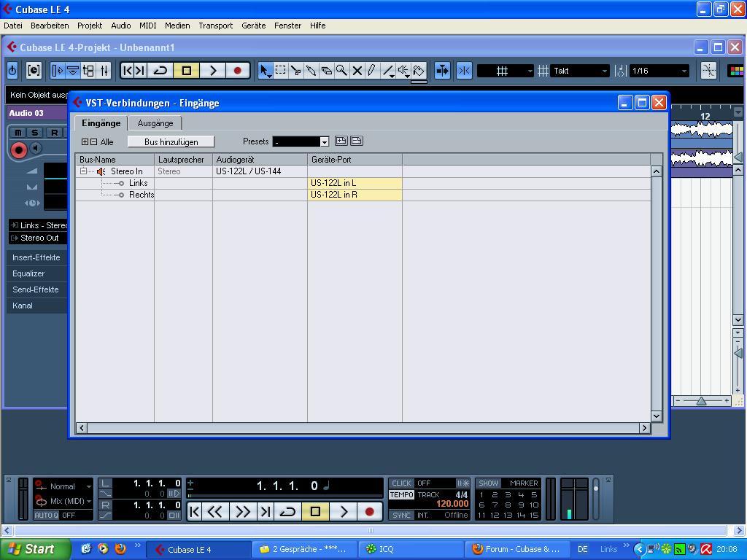Select the Object Selection arrow tool
747x560 pixels.
point(264,71)
